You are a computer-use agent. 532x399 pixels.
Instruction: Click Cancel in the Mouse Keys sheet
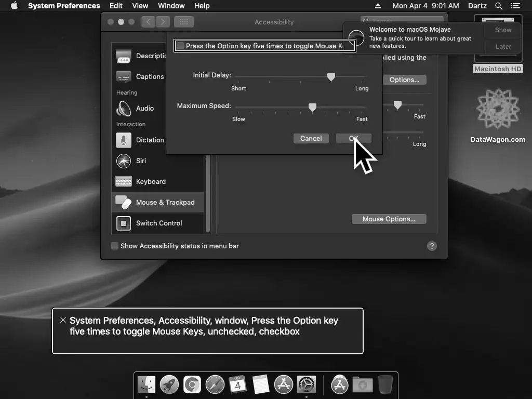coord(311,138)
